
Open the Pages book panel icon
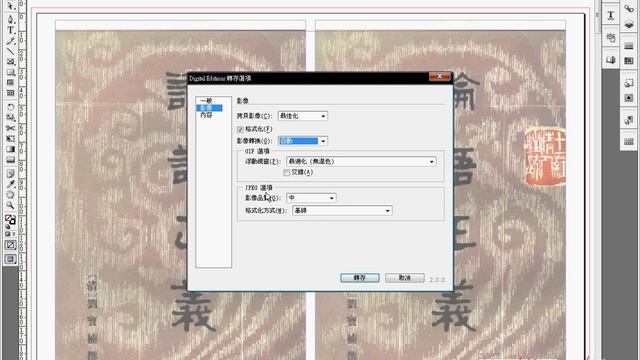(611, 60)
